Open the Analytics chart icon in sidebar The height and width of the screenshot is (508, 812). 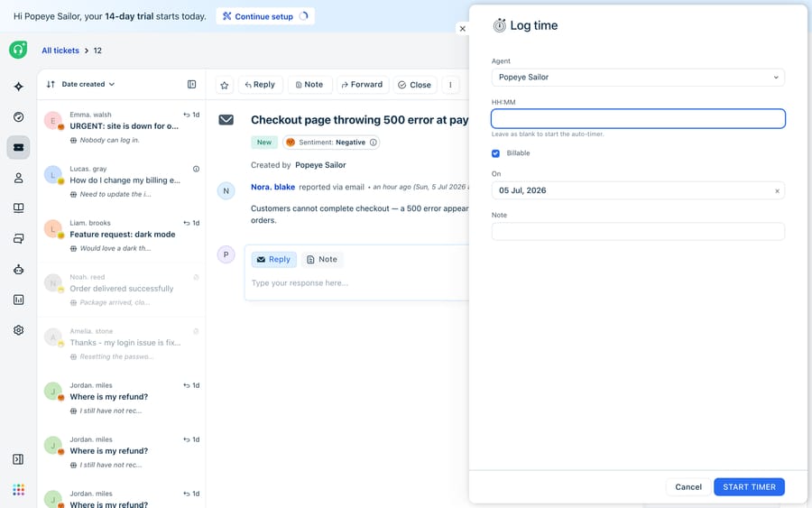tap(19, 300)
